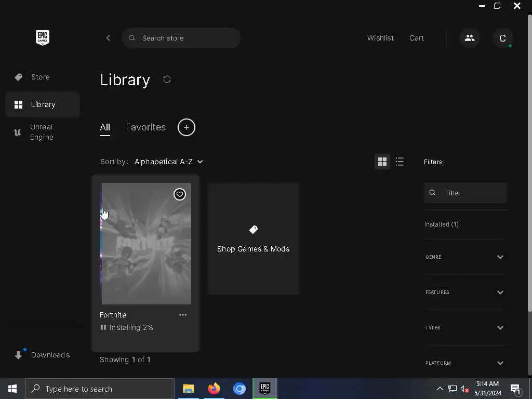Click the Title filter search field

(x=465, y=193)
